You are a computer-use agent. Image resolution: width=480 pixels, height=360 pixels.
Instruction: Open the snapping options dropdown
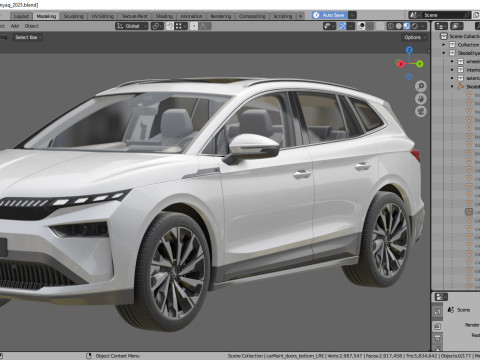181,26
